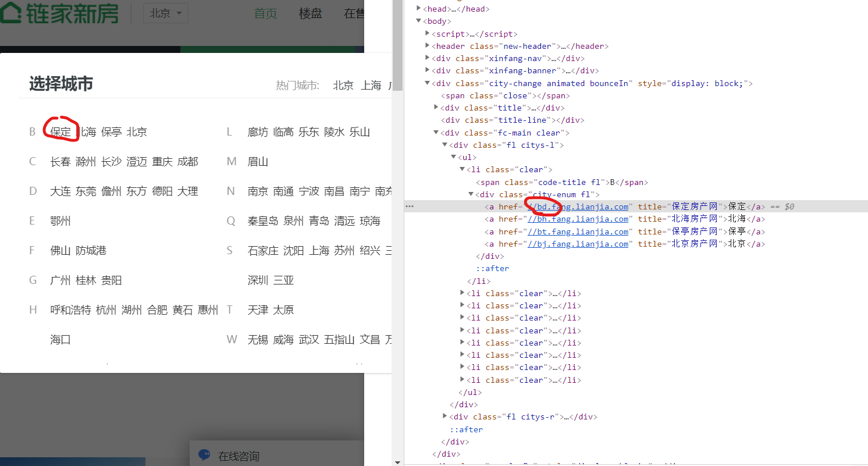The width and height of the screenshot is (868, 466).
Task: Expand the head element in DevTools
Action: point(419,9)
